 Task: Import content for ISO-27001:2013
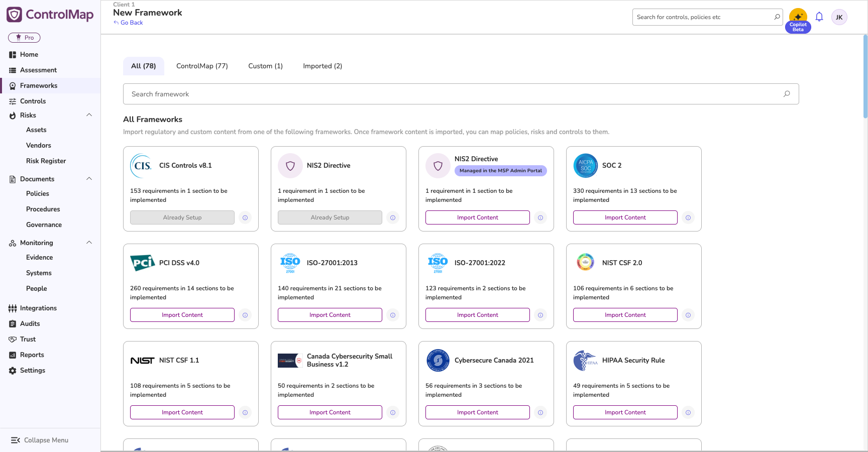pos(330,315)
